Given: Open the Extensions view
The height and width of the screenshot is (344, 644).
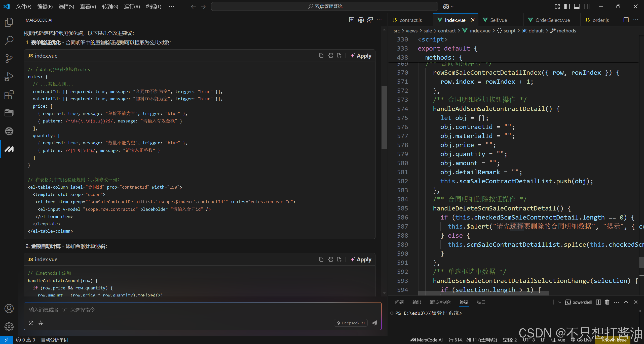Looking at the screenshot, I should click(x=9, y=95).
